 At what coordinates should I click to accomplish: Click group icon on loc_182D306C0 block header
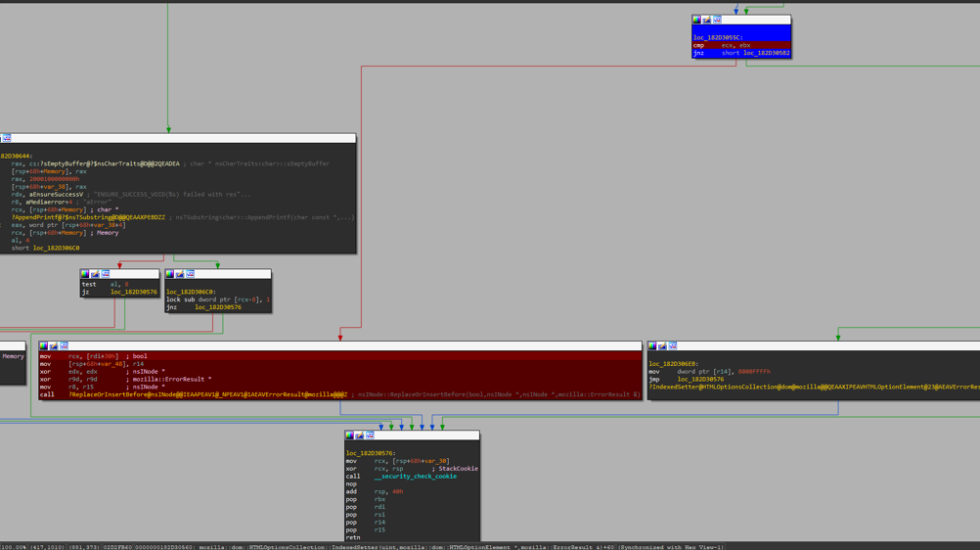click(190, 274)
